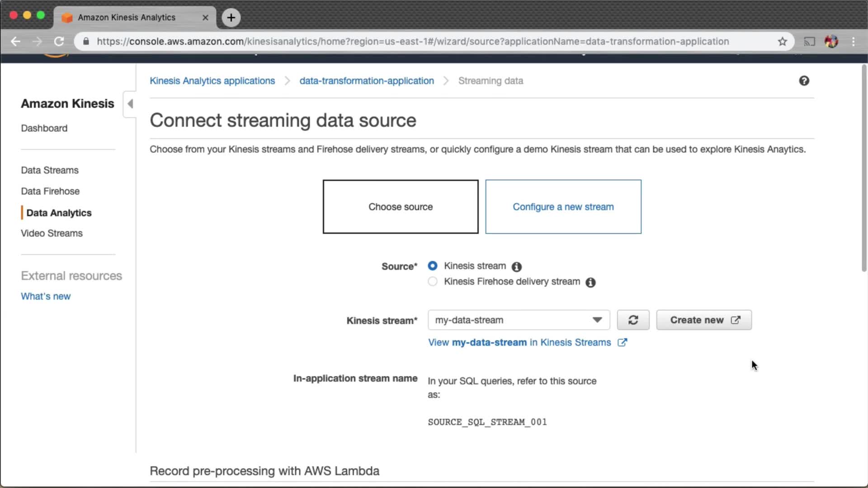Image resolution: width=868 pixels, height=488 pixels.
Task: Choose the Configure a new stream option
Action: (x=563, y=206)
